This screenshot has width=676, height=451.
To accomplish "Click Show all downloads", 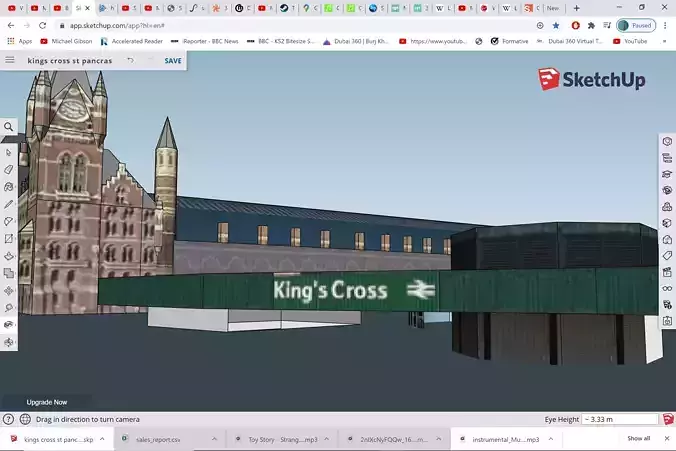I will 638,438.
